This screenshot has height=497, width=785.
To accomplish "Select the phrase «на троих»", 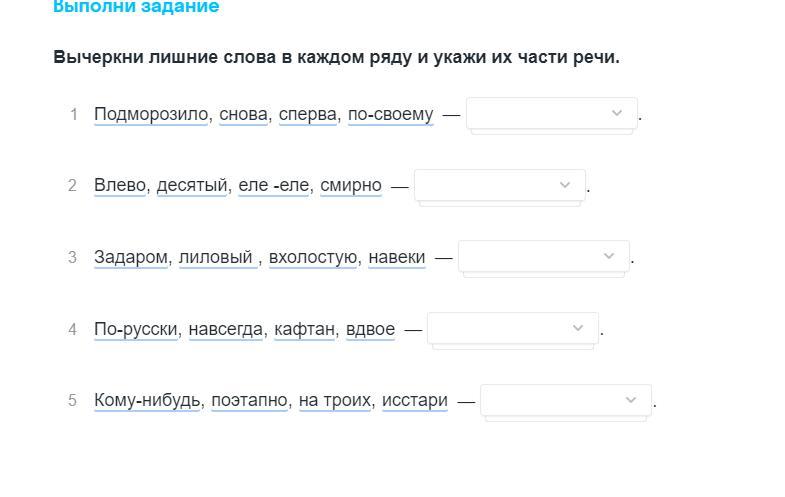I will tap(334, 401).
